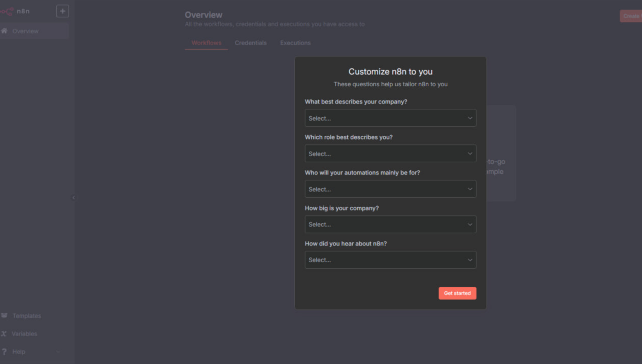
Task: Click the chevron arrow of company size select
Action: [469, 225]
